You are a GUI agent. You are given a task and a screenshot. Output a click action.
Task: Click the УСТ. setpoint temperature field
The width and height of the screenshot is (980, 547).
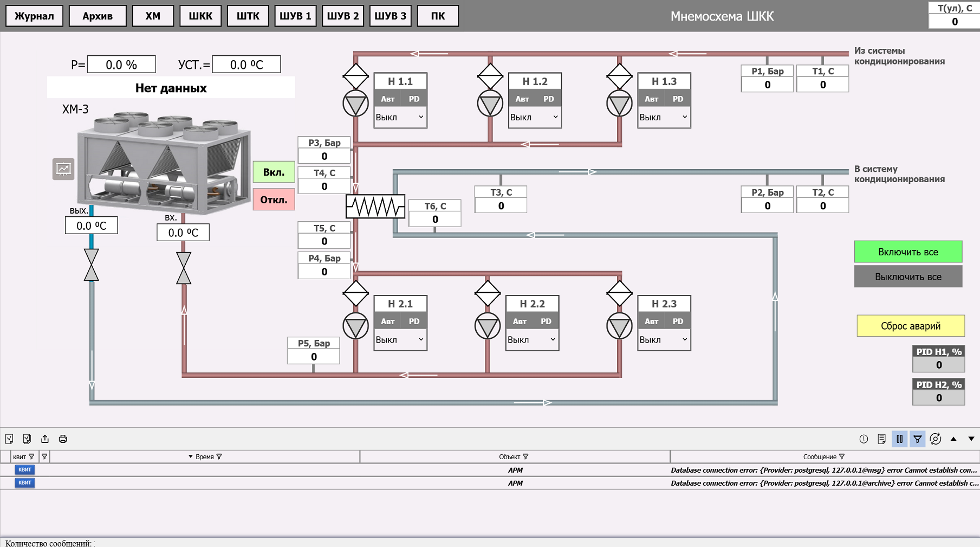pyautogui.click(x=246, y=65)
